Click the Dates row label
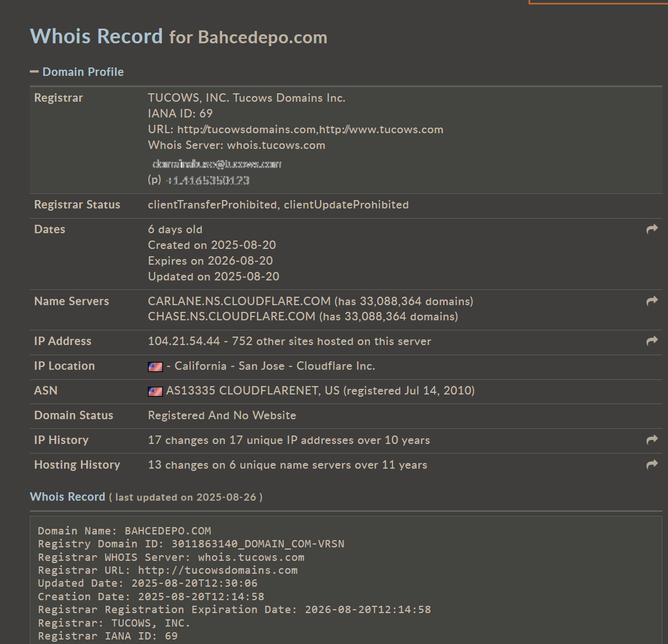 pos(49,229)
